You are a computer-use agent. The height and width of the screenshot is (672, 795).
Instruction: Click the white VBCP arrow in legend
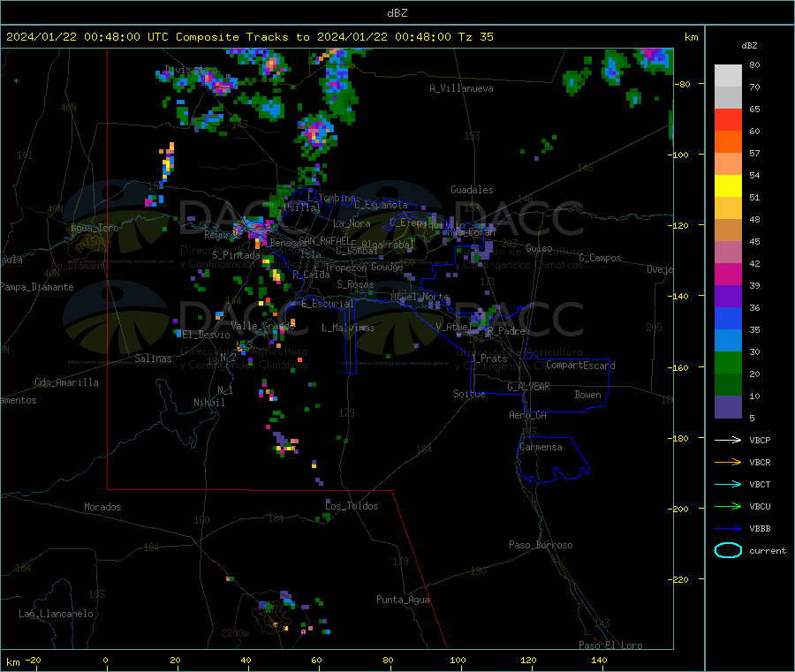click(x=728, y=440)
